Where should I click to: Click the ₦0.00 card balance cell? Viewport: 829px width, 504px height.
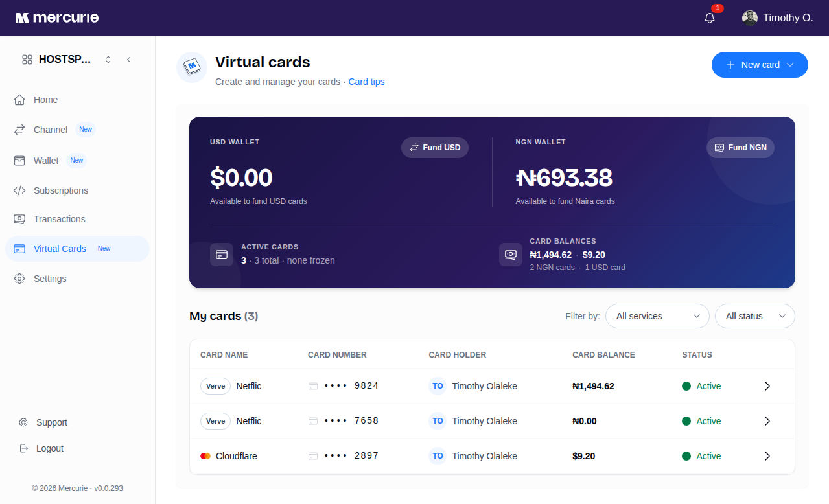(585, 421)
